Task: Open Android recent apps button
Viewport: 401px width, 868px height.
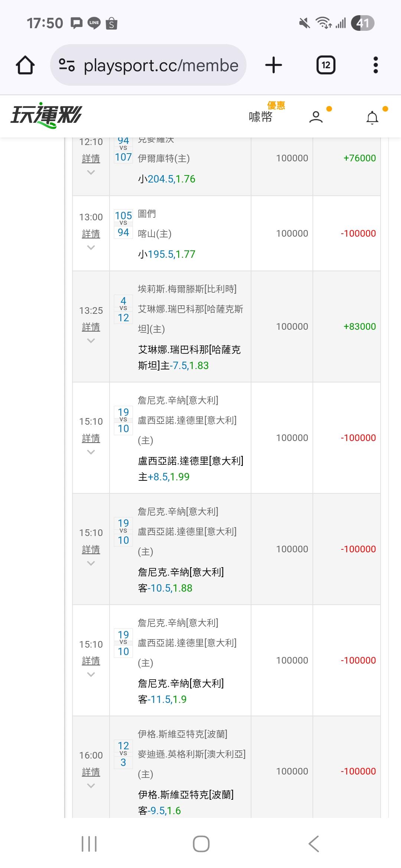Action: 89,844
